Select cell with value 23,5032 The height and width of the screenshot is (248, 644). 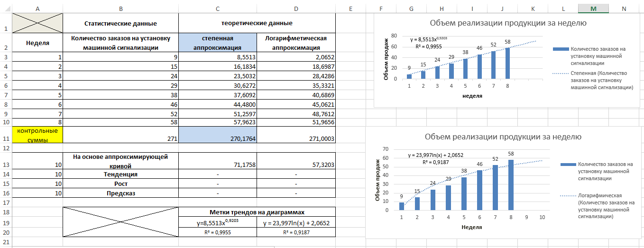click(x=218, y=76)
